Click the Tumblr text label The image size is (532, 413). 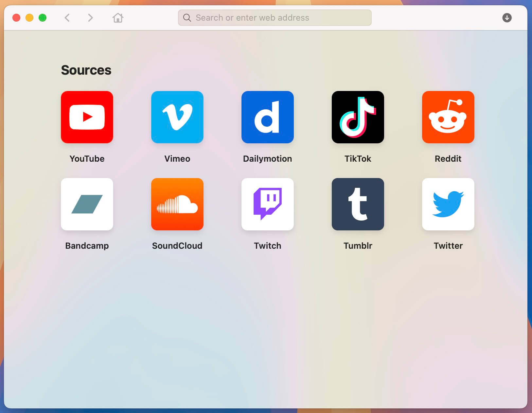coord(358,246)
